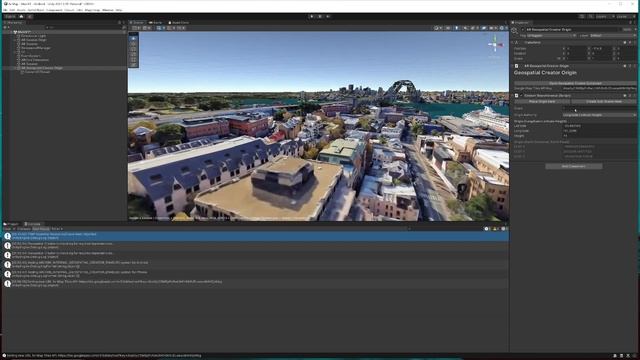This screenshot has width=640, height=360.
Task: Select the highlighted first Console log entry
Action: click(x=256, y=236)
